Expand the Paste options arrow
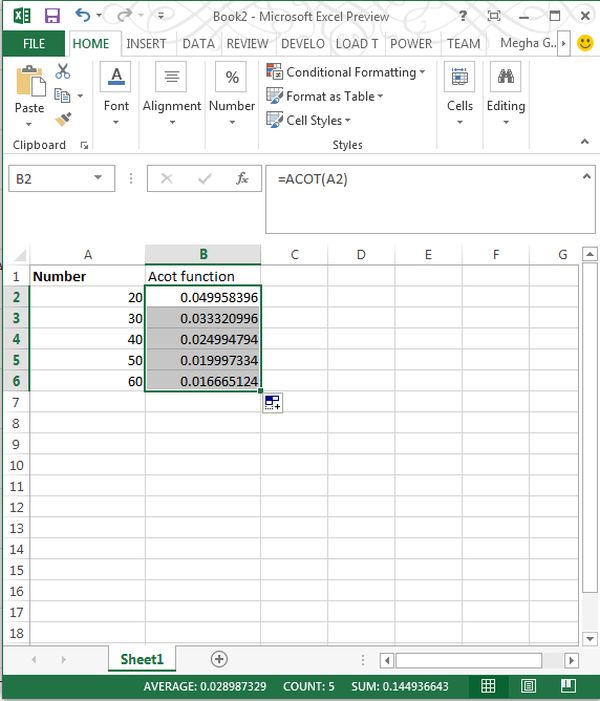 [29, 124]
